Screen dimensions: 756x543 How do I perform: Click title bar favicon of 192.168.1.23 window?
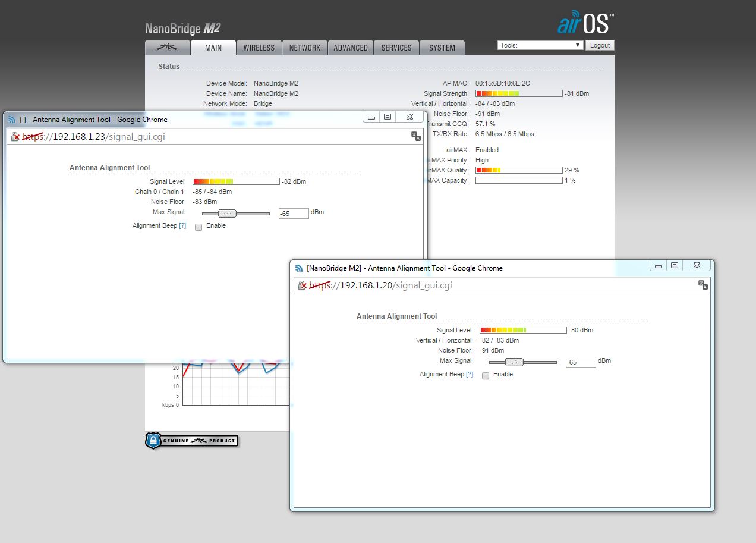coord(12,120)
